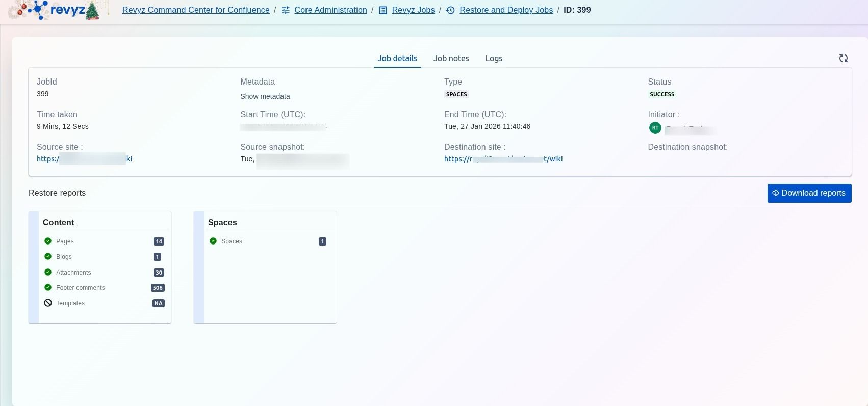
Task: Click the Footer comments count badge 506
Action: click(158, 288)
